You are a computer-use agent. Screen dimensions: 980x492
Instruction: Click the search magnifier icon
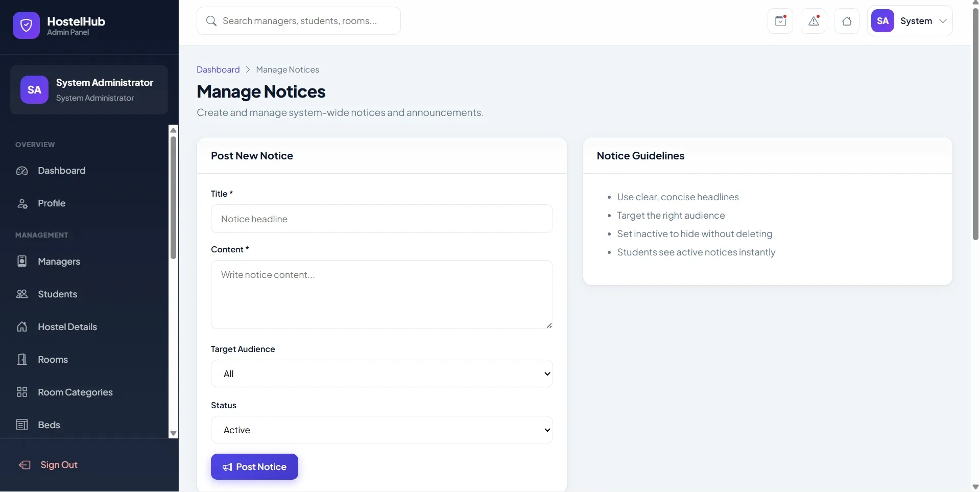211,21
